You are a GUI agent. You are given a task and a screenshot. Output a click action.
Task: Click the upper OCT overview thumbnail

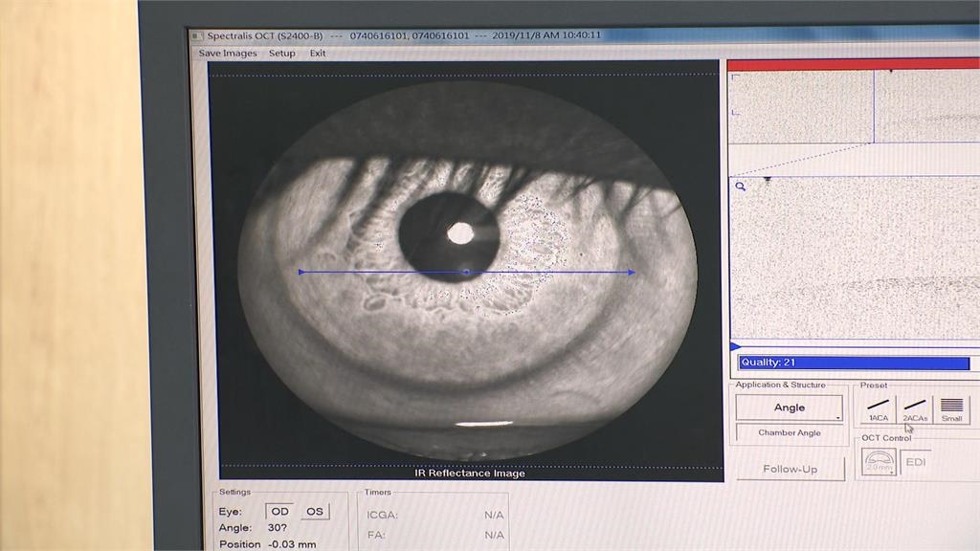853,107
